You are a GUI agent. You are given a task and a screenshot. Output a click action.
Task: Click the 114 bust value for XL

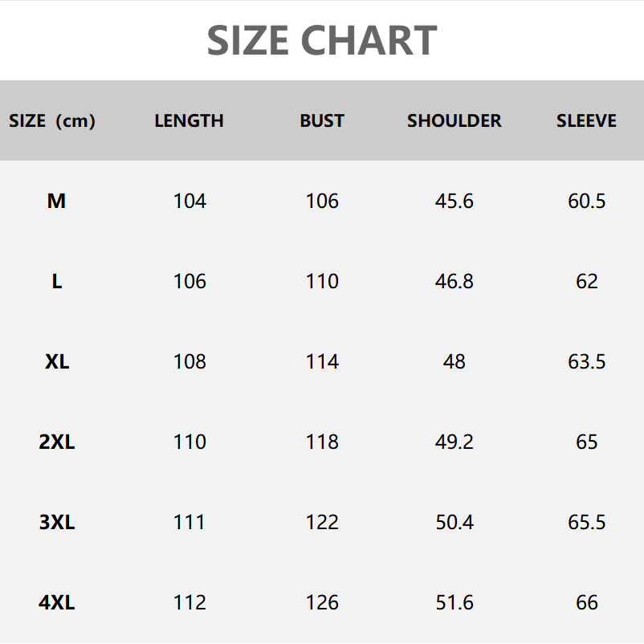tap(322, 361)
